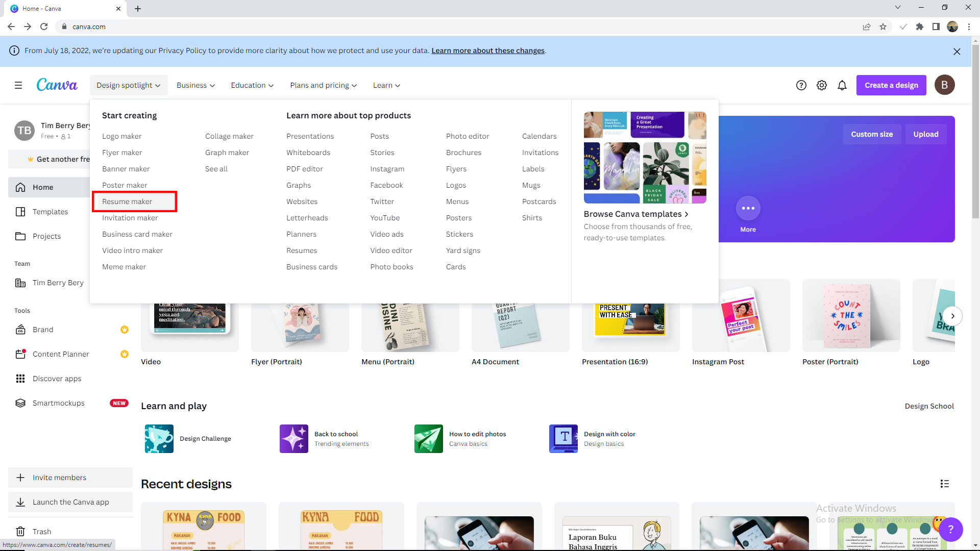Reload the page in browser
The image size is (980, 551).
point(44,27)
